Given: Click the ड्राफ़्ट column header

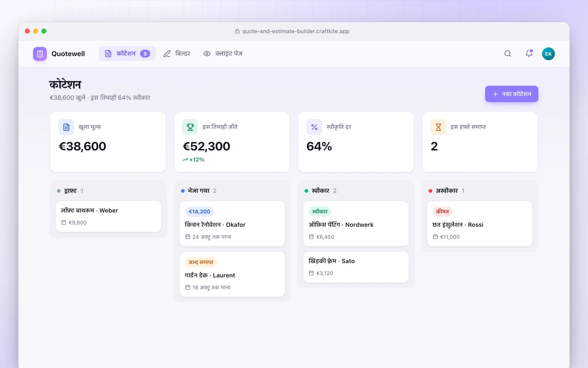Looking at the screenshot, I should click(x=70, y=191).
